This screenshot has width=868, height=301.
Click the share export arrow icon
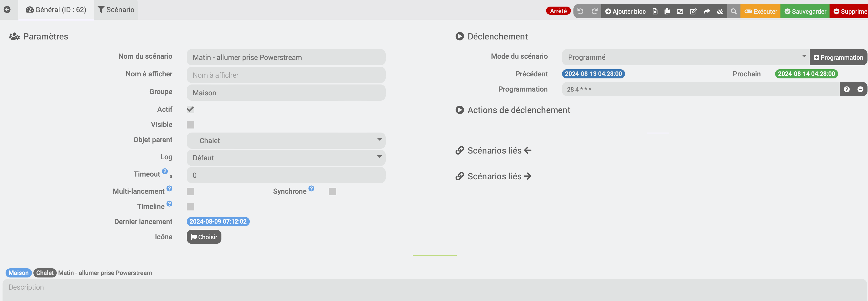point(707,11)
